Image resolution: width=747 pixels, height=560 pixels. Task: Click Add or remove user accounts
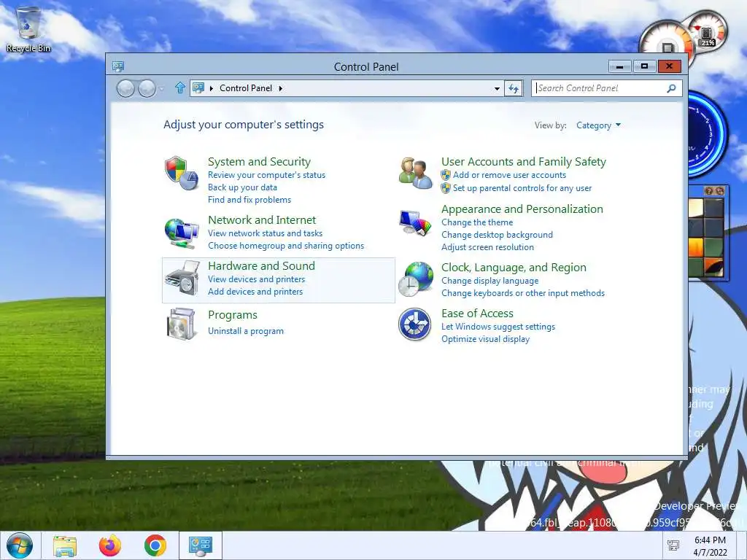coord(509,175)
